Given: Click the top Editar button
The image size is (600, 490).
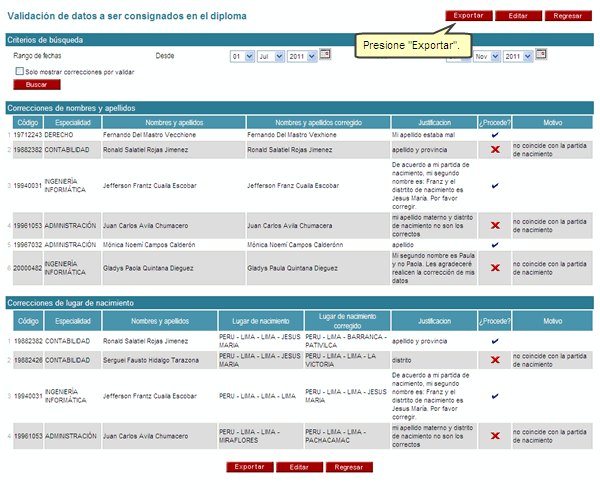Looking at the screenshot, I should point(518,16).
